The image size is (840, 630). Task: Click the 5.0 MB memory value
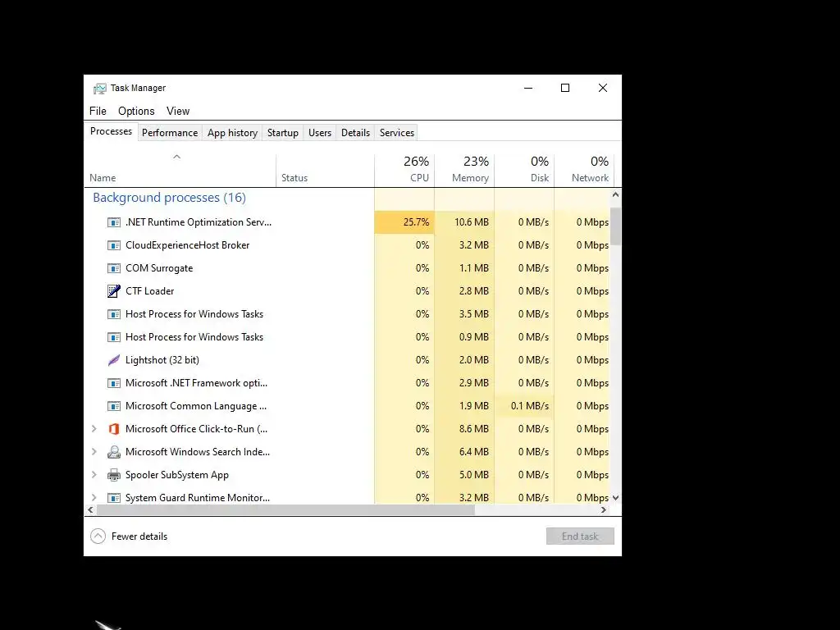tap(473, 475)
